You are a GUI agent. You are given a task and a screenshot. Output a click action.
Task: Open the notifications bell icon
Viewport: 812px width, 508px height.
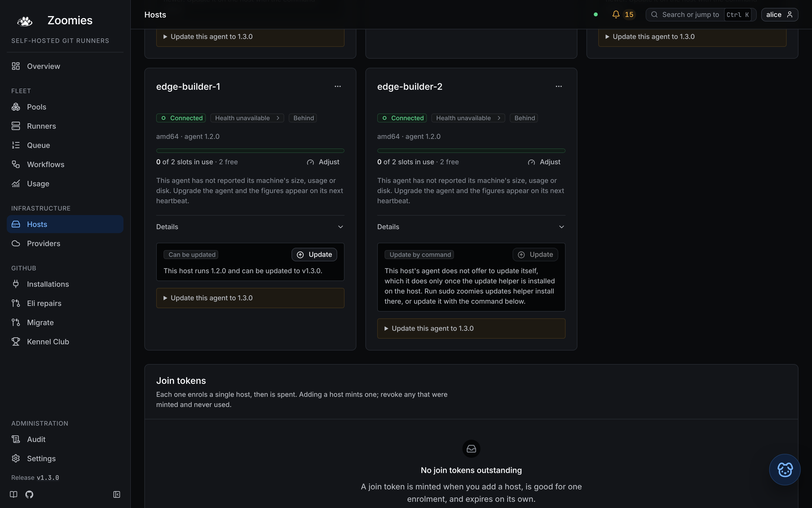pyautogui.click(x=616, y=14)
